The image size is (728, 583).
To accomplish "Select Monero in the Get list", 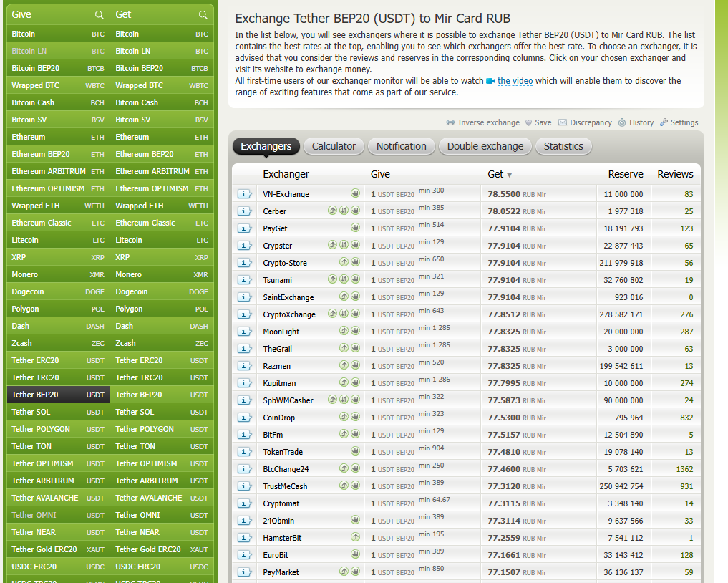I will point(162,274).
